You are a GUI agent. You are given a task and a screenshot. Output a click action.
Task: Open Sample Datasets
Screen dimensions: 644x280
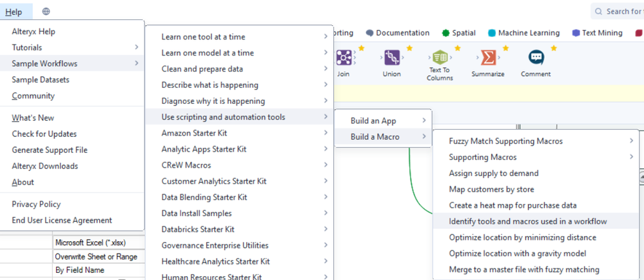(72, 79)
